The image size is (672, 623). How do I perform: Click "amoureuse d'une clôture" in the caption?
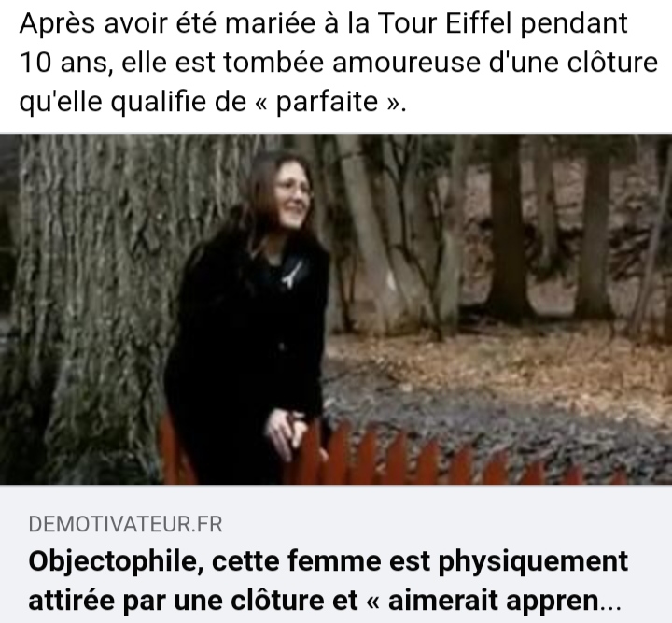point(495,63)
